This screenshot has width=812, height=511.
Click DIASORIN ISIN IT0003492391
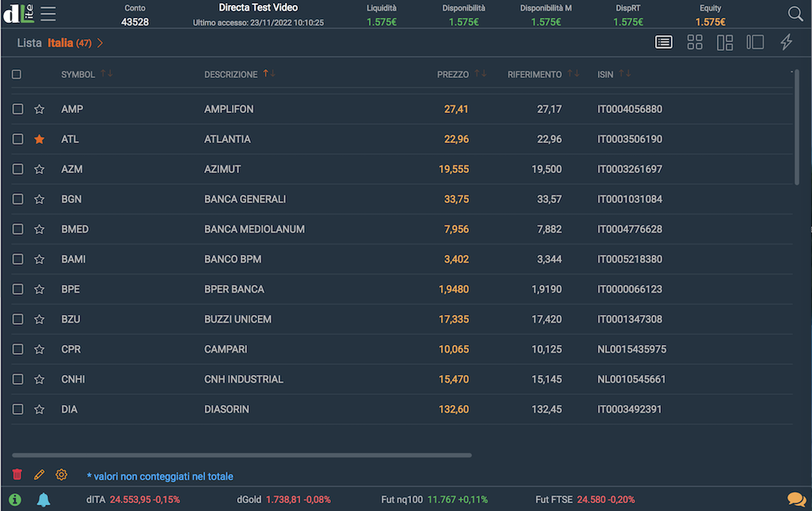(x=629, y=409)
